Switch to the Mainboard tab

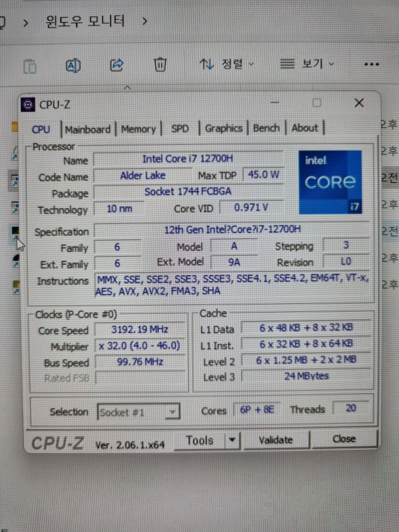coord(88,129)
